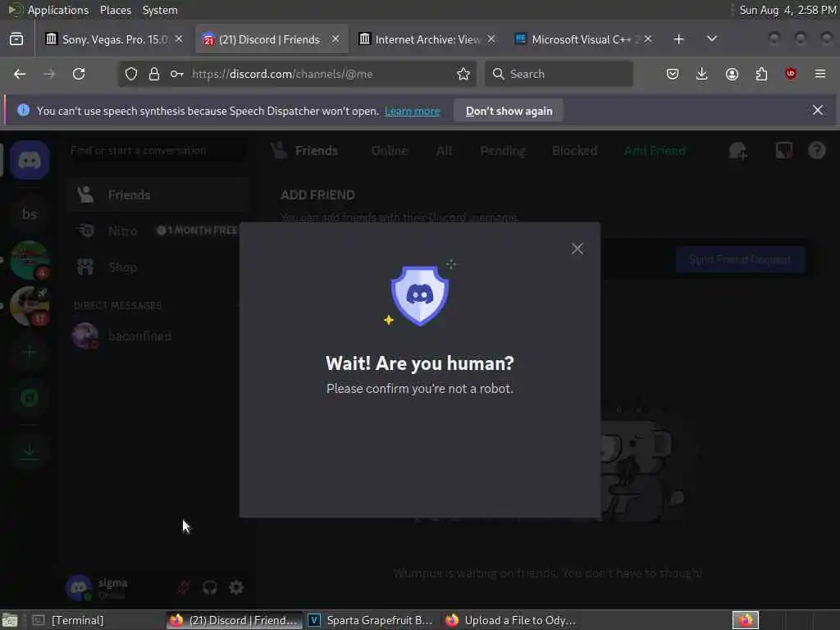This screenshot has height=630, width=840.
Task: Click the date and time clock
Action: (787, 10)
